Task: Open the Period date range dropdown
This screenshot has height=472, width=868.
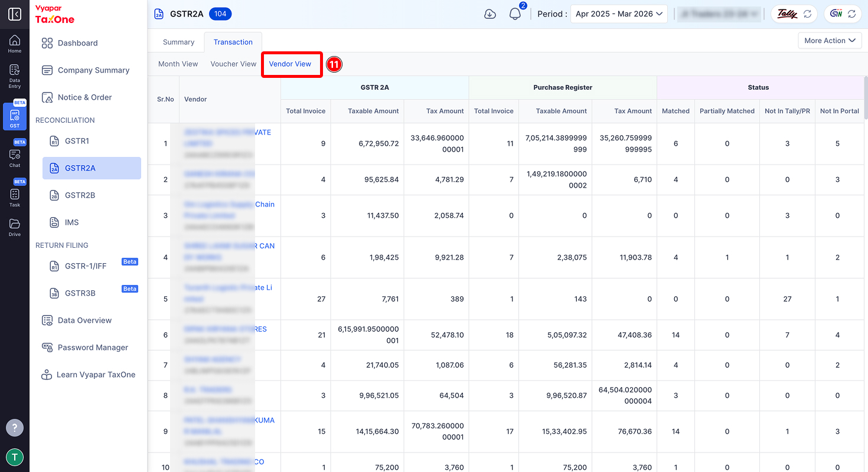Action: click(x=619, y=14)
